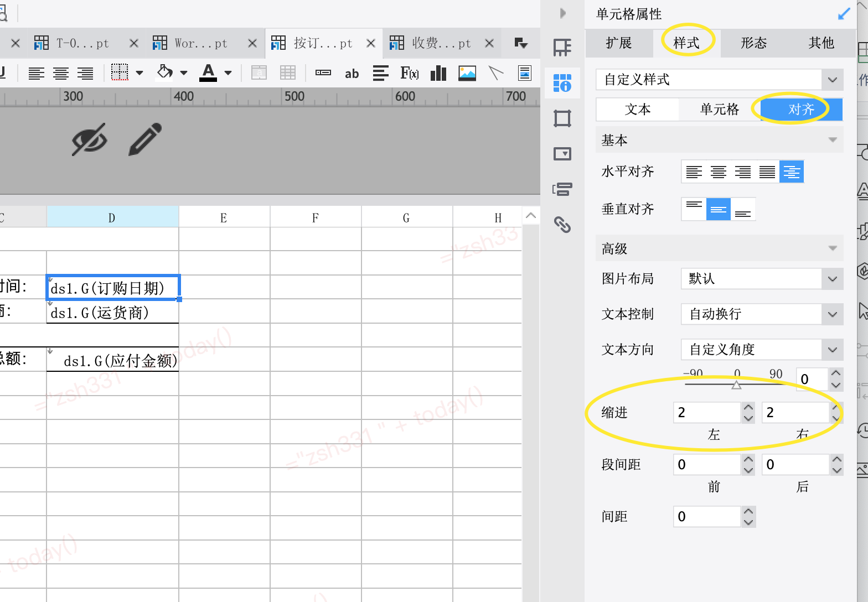The height and width of the screenshot is (602, 868).
Task: Insert a sub-report with the rightmost toolbar icon
Action: click(x=524, y=72)
